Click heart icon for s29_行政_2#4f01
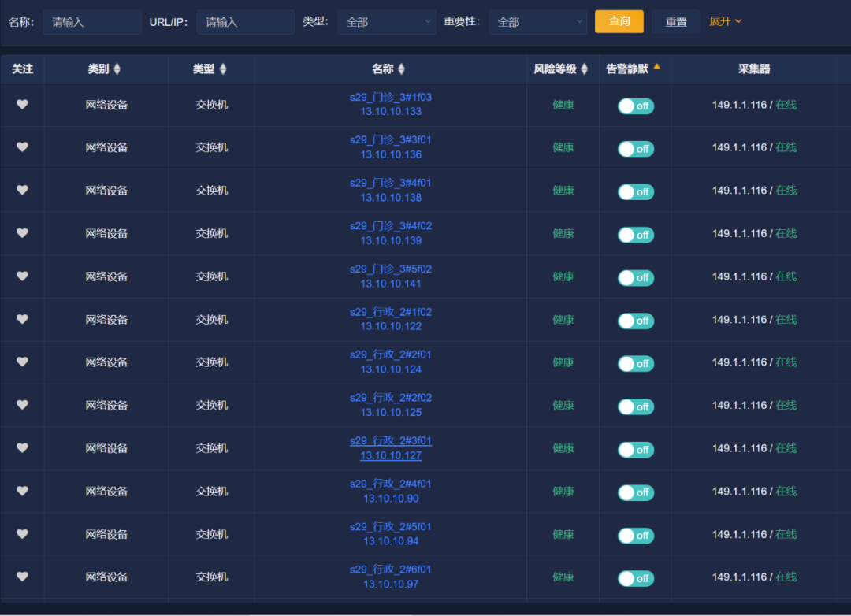This screenshot has height=616, width=851. [x=22, y=491]
